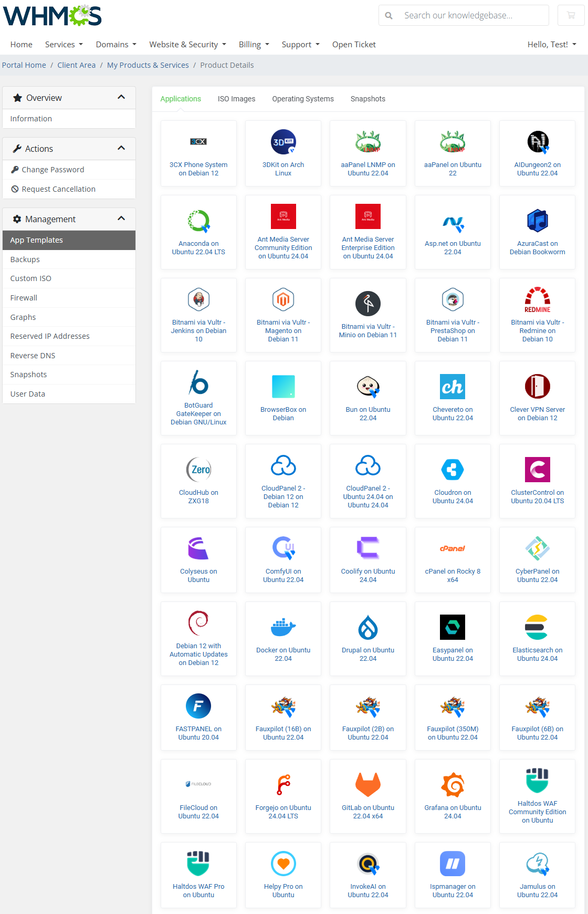Image resolution: width=588 pixels, height=914 pixels.
Task: Click the AzuraCast music note icon
Action: click(x=538, y=221)
